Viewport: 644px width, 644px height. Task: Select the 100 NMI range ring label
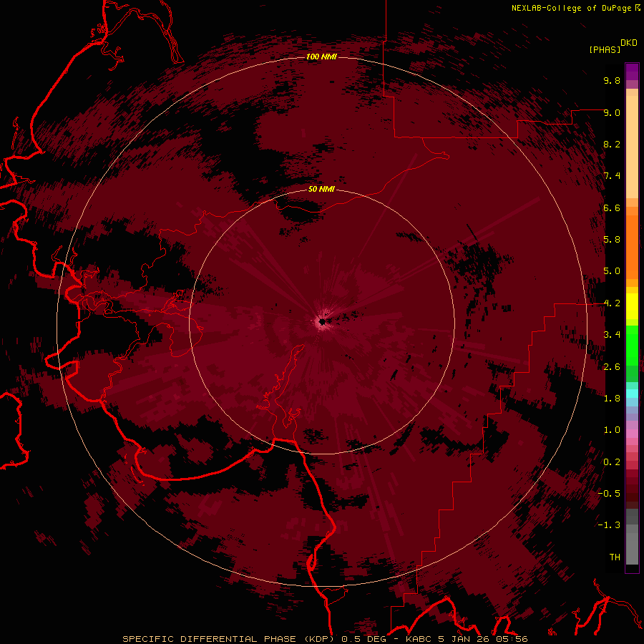point(321,57)
